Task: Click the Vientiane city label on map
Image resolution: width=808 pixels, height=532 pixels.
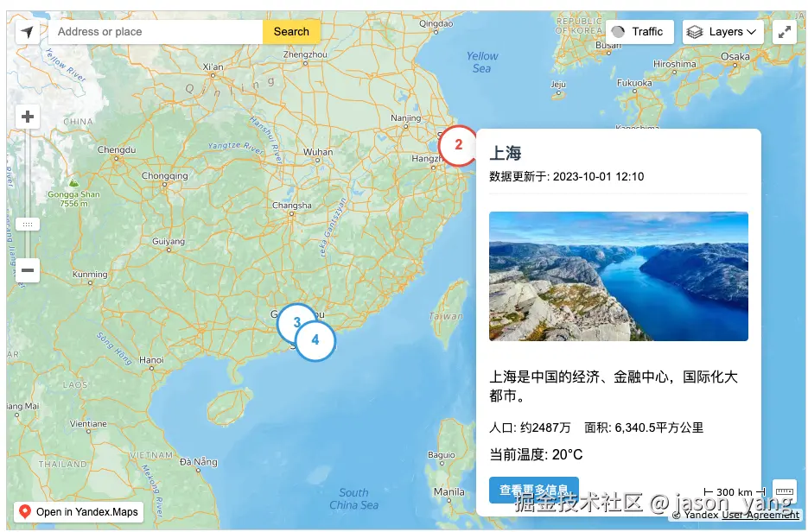Action: 89,424
